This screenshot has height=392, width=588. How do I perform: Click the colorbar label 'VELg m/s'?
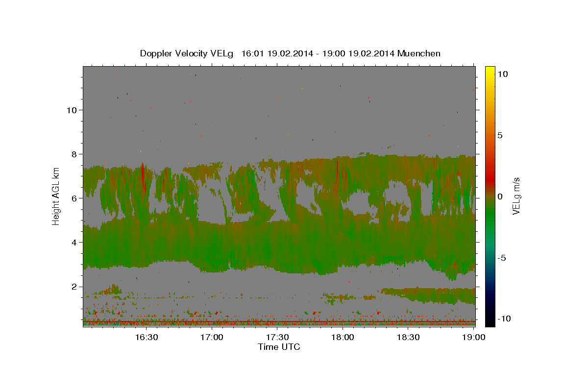(x=516, y=196)
